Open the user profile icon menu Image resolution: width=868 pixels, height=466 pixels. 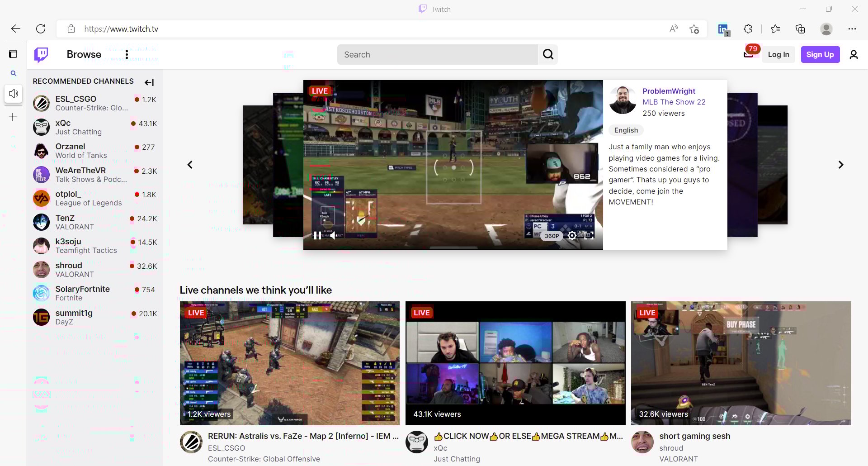tap(854, 55)
